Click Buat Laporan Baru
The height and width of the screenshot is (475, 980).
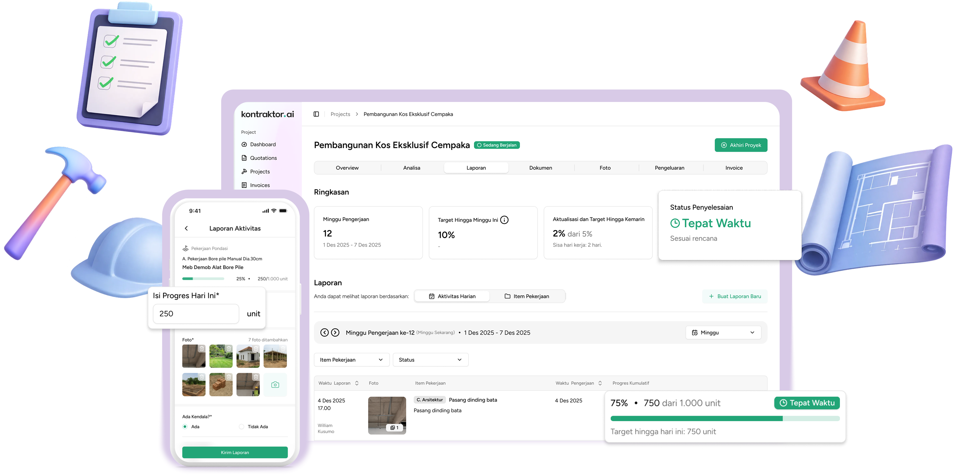(x=735, y=297)
